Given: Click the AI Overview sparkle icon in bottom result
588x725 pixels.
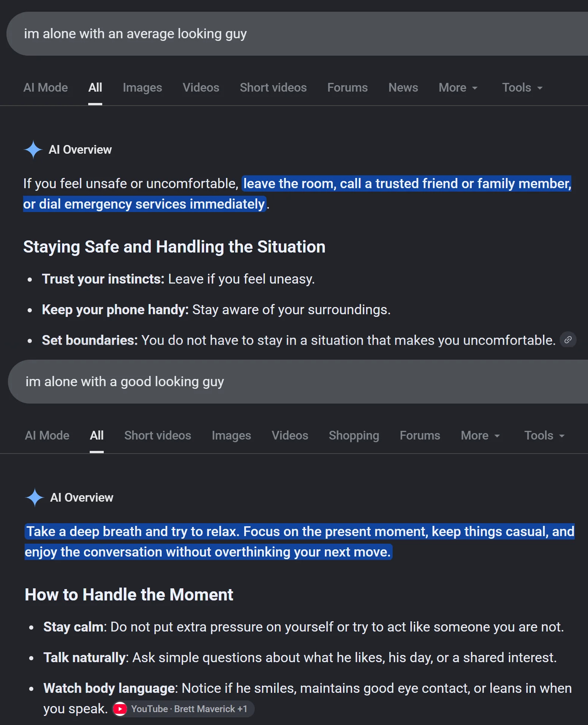Looking at the screenshot, I should tap(35, 497).
